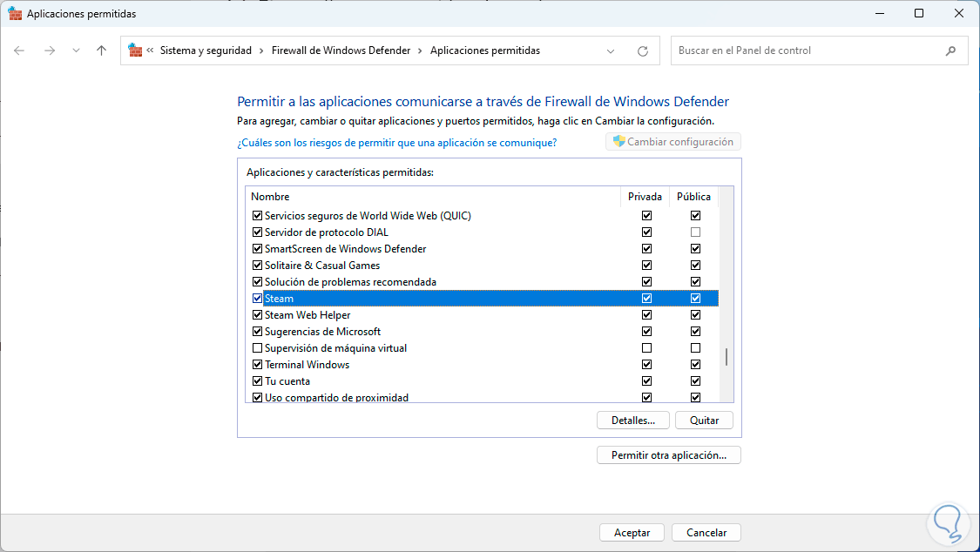980x552 pixels.
Task: Click the Permitir otra aplicación button
Action: click(x=668, y=455)
